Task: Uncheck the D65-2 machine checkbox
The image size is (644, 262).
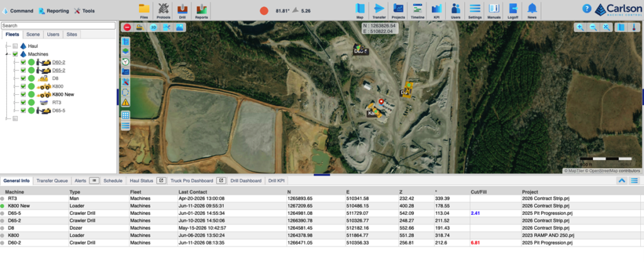Action: click(23, 70)
